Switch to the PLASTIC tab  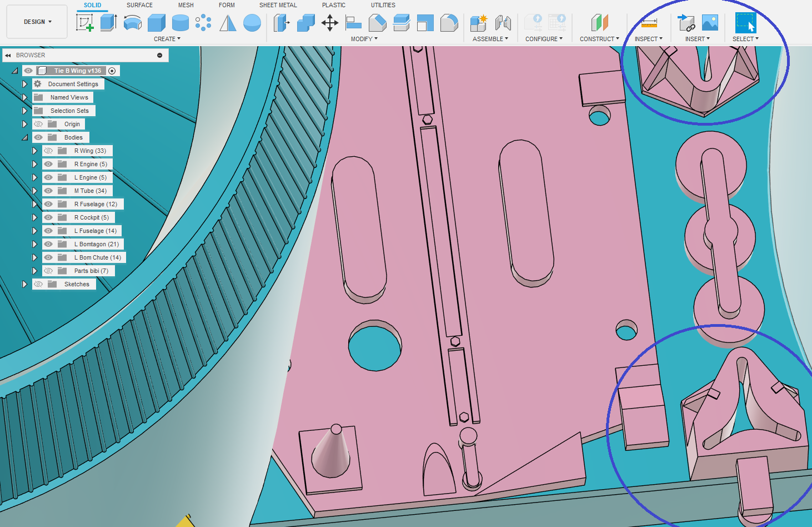click(334, 5)
